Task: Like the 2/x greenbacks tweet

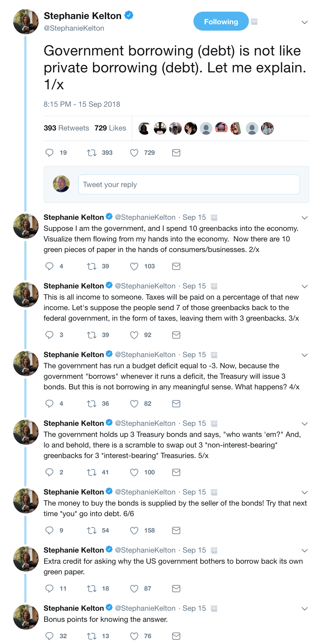Action: (134, 266)
